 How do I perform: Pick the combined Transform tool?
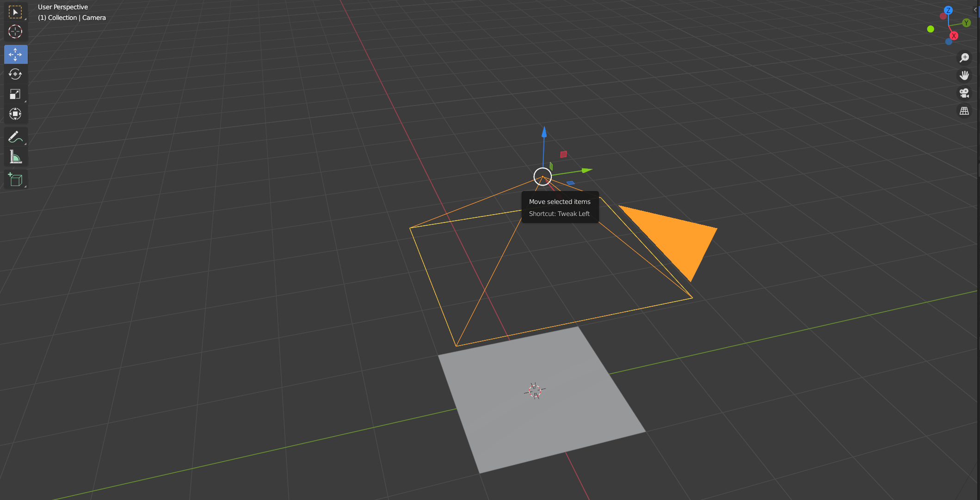15,114
